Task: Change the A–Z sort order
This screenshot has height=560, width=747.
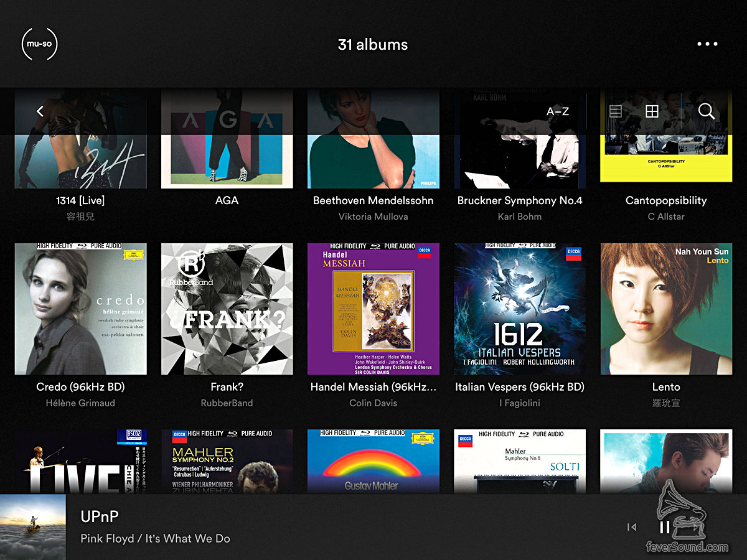Action: pos(558,112)
